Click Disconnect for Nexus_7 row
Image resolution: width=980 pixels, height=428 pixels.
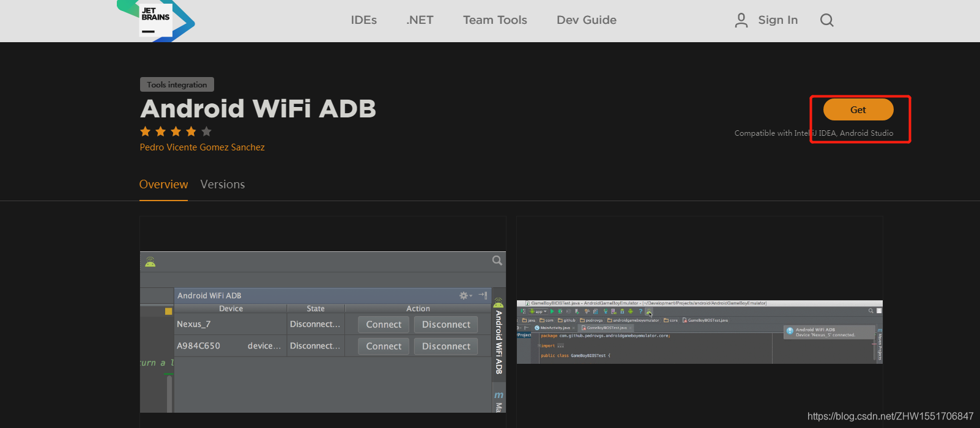click(x=446, y=325)
